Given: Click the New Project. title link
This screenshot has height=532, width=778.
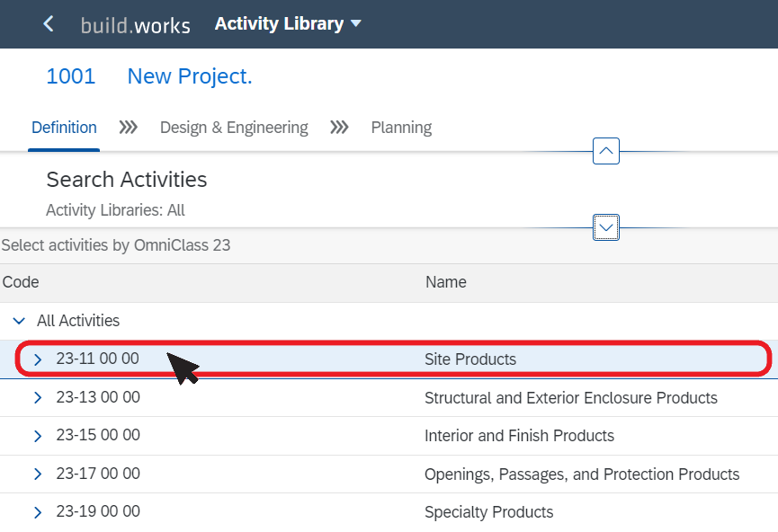Looking at the screenshot, I should click(x=190, y=76).
